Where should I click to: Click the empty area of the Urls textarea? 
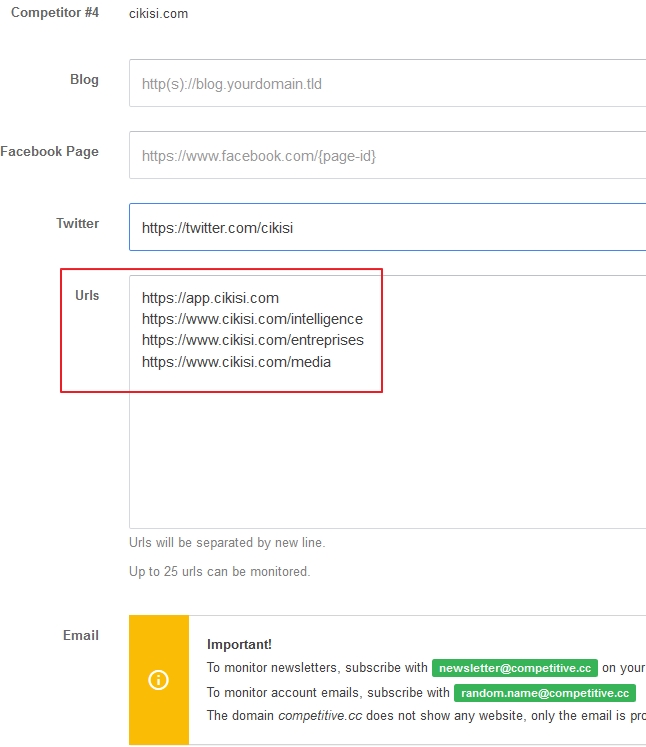click(x=387, y=453)
